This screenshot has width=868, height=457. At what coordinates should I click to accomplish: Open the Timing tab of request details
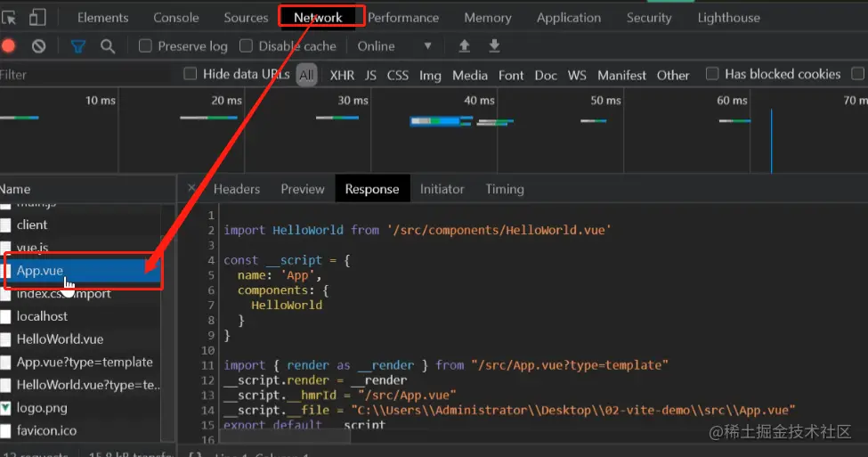[x=504, y=189]
